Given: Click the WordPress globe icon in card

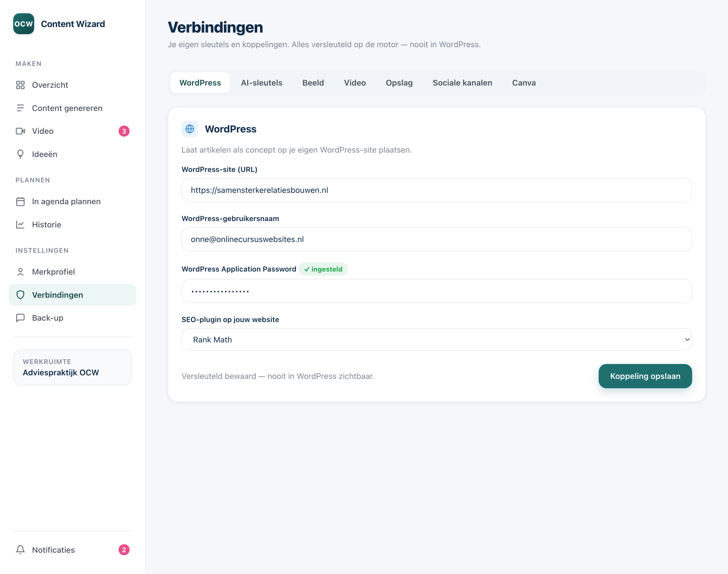Looking at the screenshot, I should coord(190,129).
